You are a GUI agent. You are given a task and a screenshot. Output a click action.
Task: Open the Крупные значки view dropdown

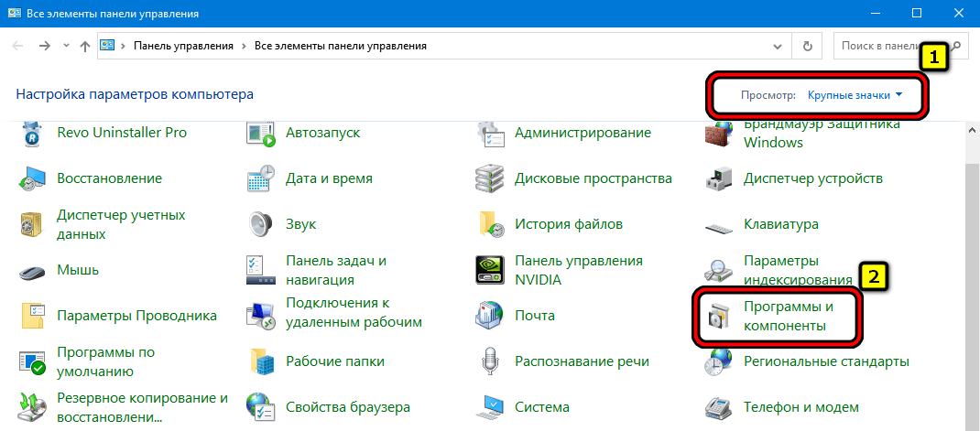click(x=855, y=95)
